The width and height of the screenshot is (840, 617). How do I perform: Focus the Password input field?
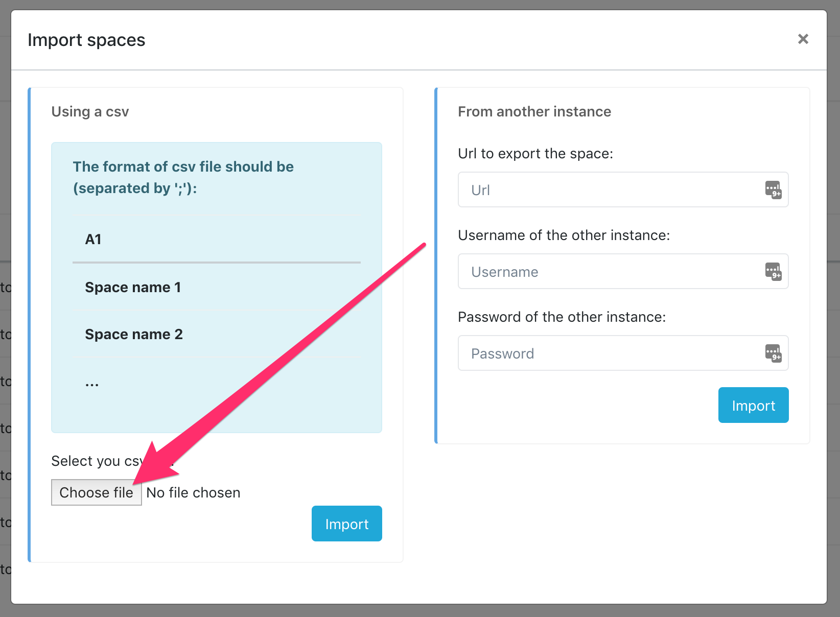pyautogui.click(x=623, y=353)
